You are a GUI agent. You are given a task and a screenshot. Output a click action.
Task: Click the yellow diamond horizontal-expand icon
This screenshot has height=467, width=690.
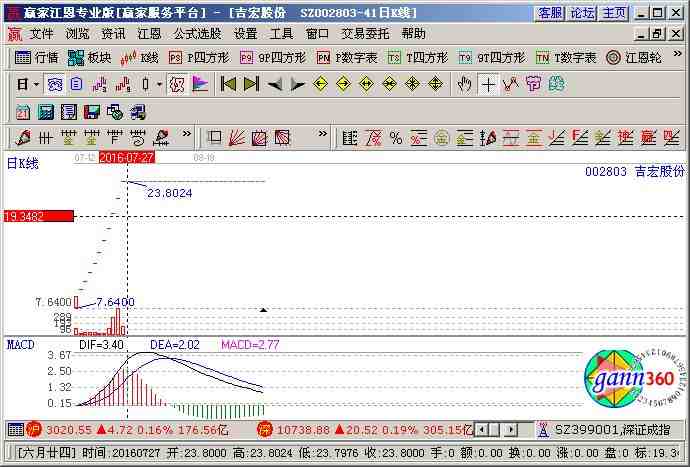pos(367,84)
